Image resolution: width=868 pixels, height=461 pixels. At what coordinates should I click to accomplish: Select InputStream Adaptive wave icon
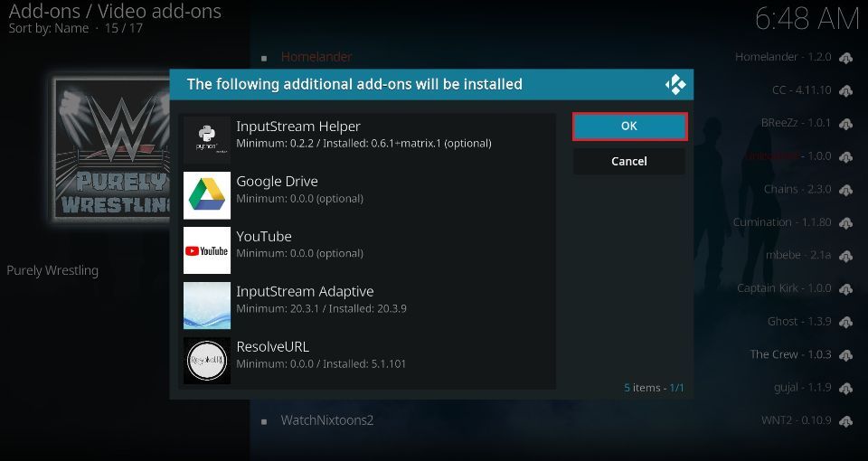coord(207,306)
